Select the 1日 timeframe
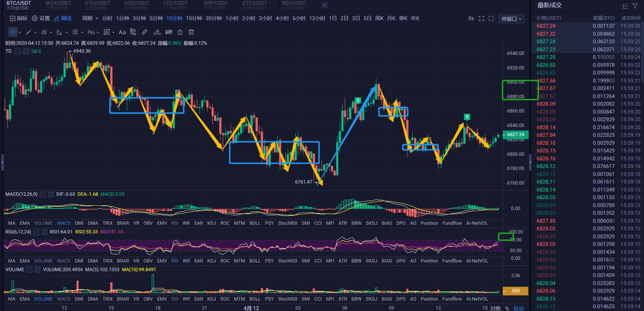 click(x=333, y=18)
